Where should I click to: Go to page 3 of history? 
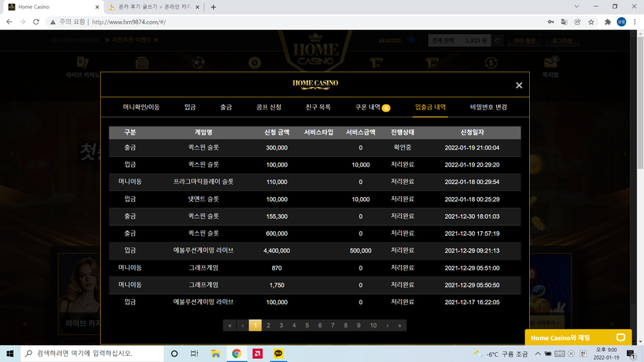pyautogui.click(x=281, y=325)
